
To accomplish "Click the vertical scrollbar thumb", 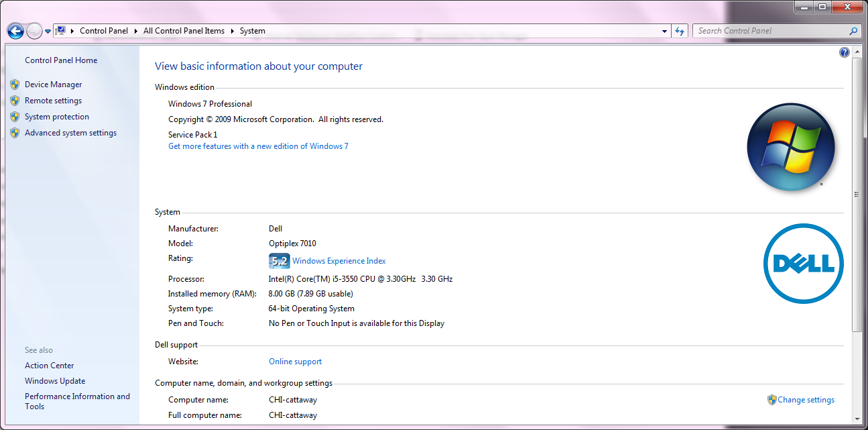I will pos(857,195).
